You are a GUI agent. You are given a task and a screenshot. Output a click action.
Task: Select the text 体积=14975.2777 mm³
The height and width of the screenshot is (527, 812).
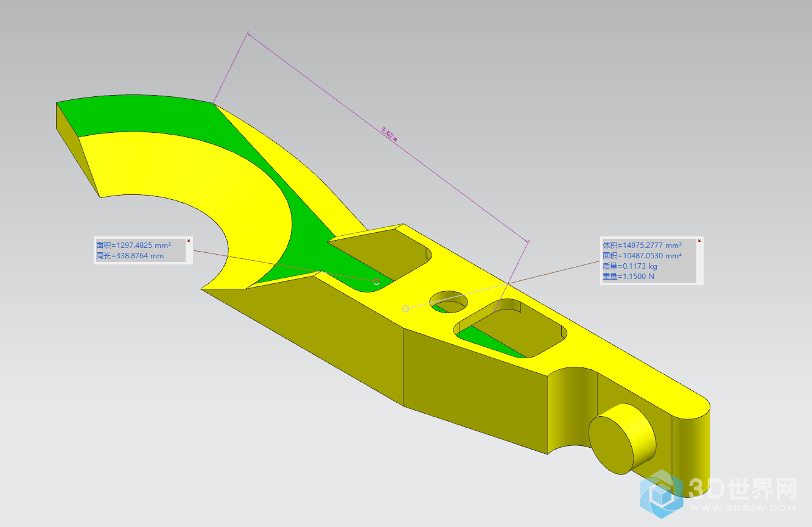[x=642, y=245]
